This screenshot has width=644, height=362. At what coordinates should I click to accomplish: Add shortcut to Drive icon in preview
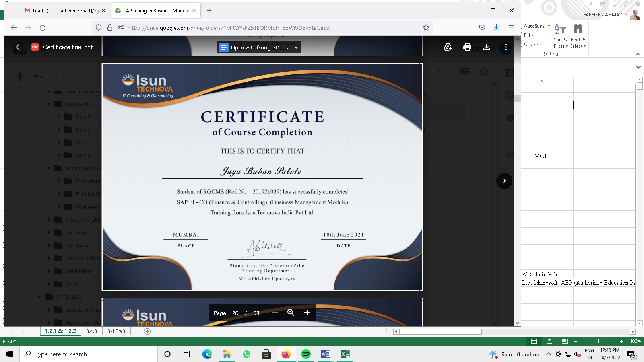pos(448,47)
